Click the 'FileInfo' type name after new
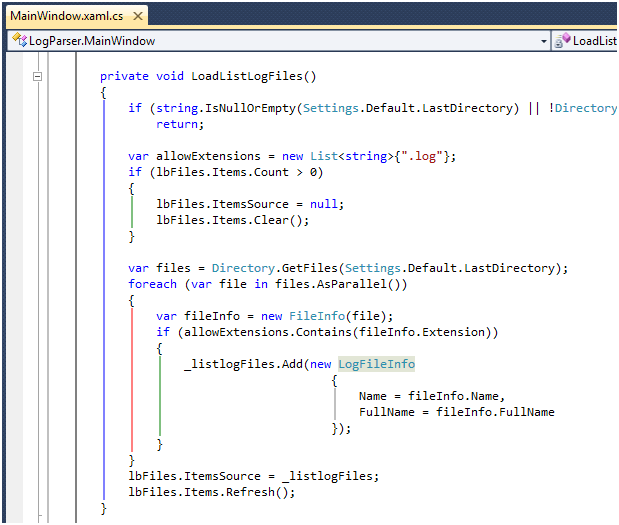Viewport: 619px width, 525px height. [x=317, y=316]
